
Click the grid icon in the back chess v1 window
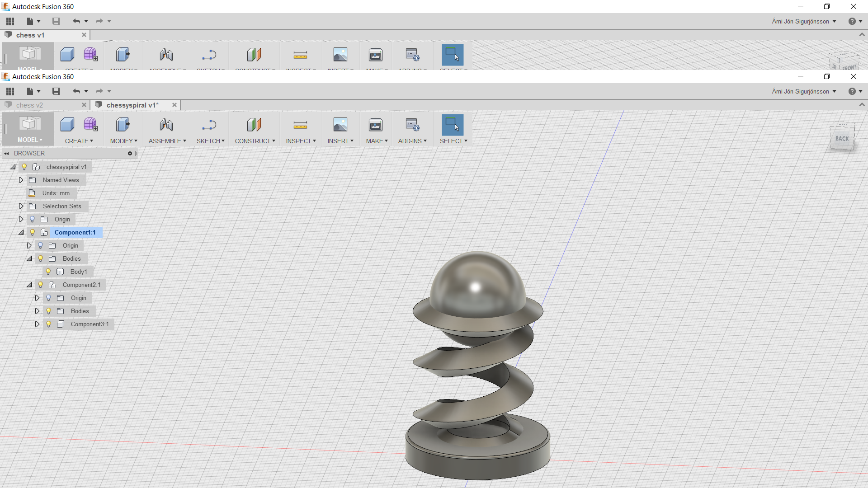click(x=10, y=21)
